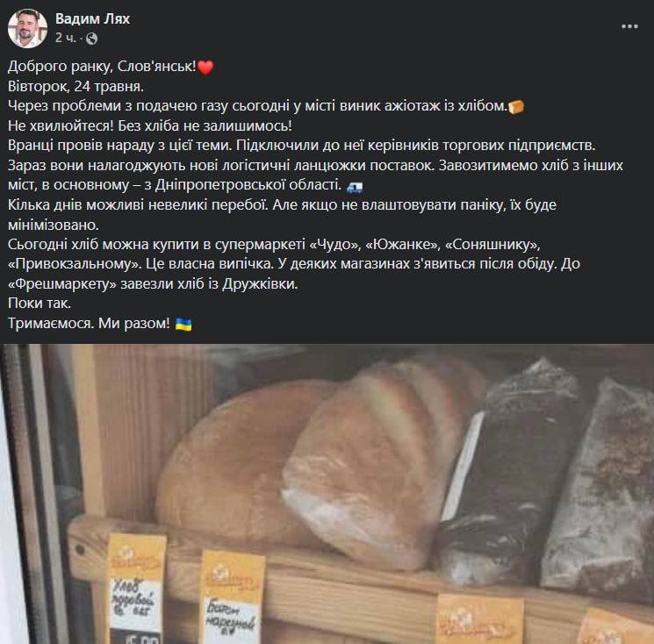Click the "2 ч." post timestamp
Viewport: 654px width, 644px height.
(66, 39)
